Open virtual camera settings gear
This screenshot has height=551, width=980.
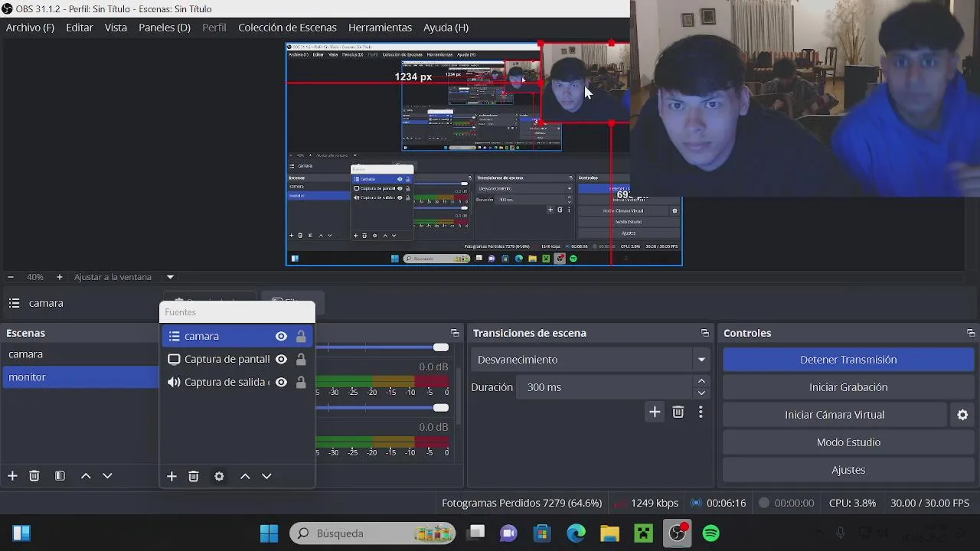click(x=962, y=415)
